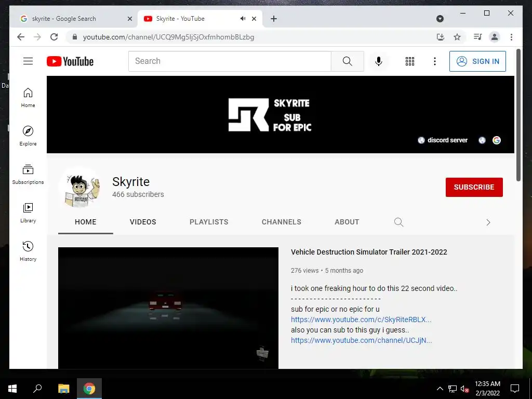This screenshot has width=532, height=399.
Task: Open the SkyRiteRBLX channel link
Action: click(361, 320)
